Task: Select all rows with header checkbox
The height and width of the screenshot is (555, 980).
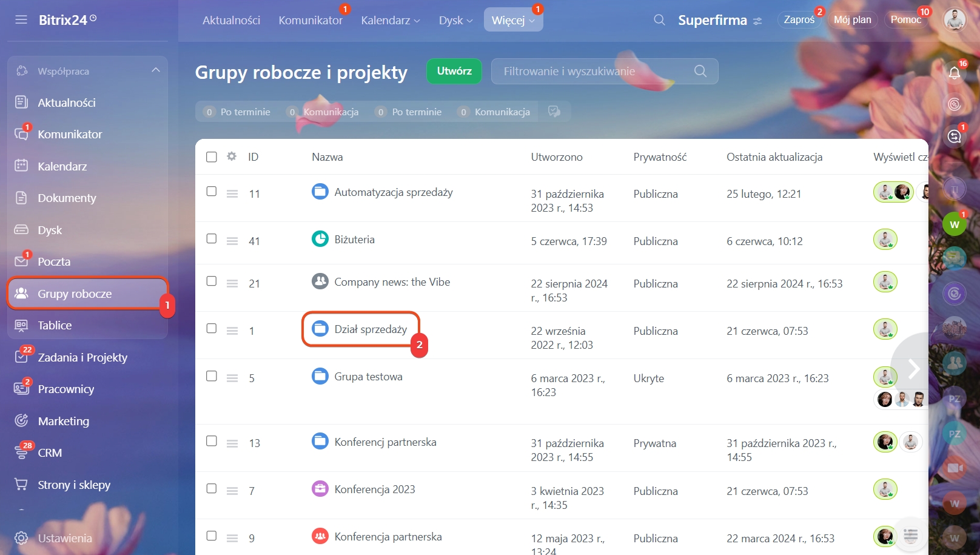Action: [x=212, y=157]
